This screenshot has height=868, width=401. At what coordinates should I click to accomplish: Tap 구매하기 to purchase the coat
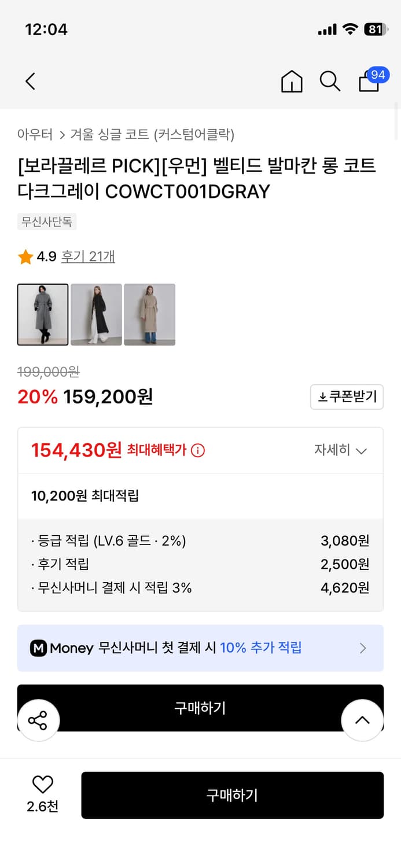coord(232,795)
